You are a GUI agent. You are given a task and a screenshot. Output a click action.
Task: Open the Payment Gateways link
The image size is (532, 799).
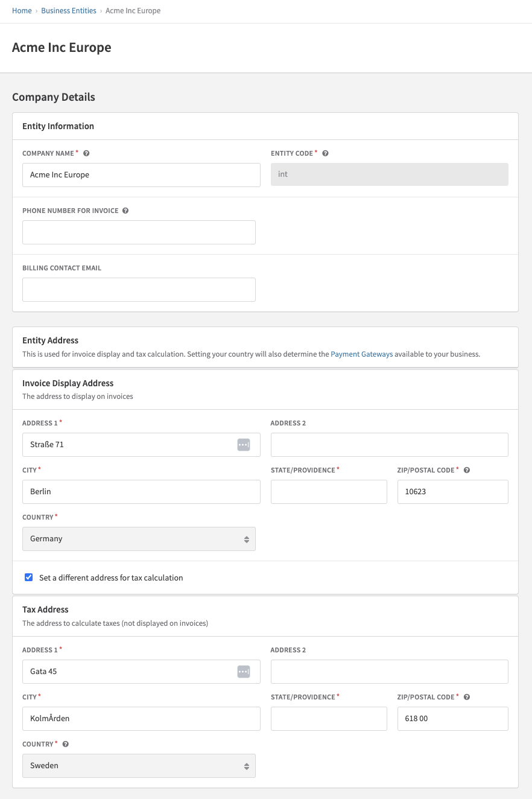[362, 354]
